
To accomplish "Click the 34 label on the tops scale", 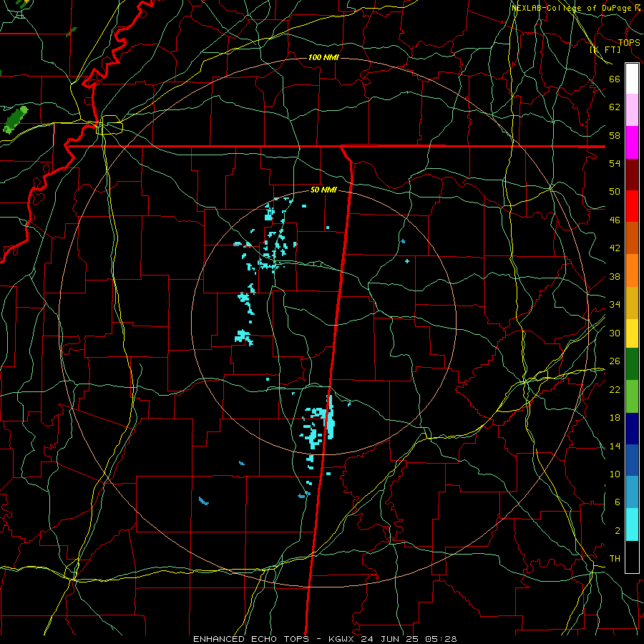I will [x=615, y=304].
